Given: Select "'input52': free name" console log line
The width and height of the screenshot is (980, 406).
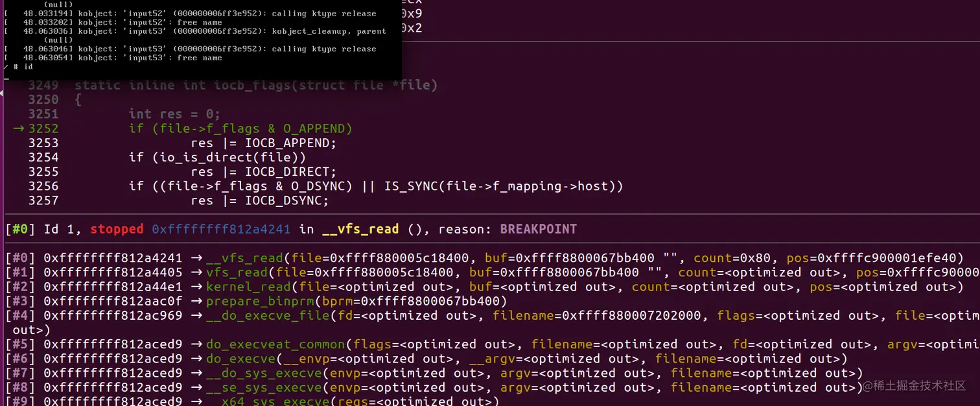Looking at the screenshot, I should [113, 23].
